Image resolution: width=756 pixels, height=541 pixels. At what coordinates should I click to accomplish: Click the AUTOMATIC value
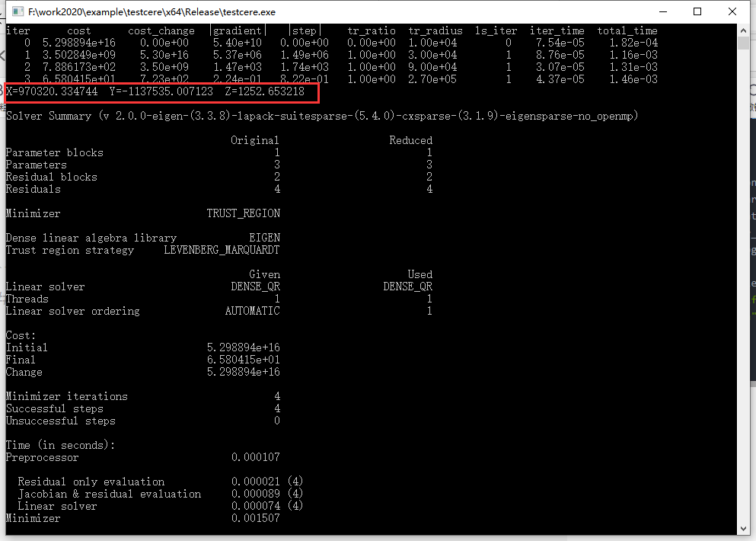(252, 312)
